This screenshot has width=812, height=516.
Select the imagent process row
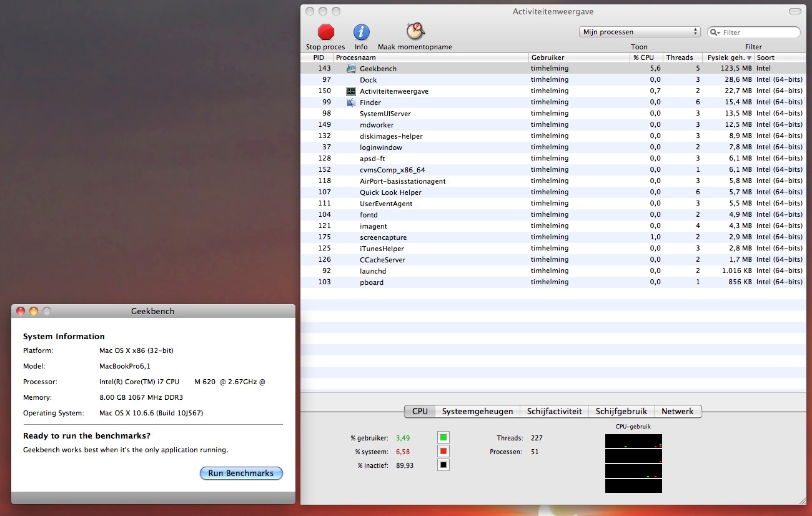(x=553, y=226)
